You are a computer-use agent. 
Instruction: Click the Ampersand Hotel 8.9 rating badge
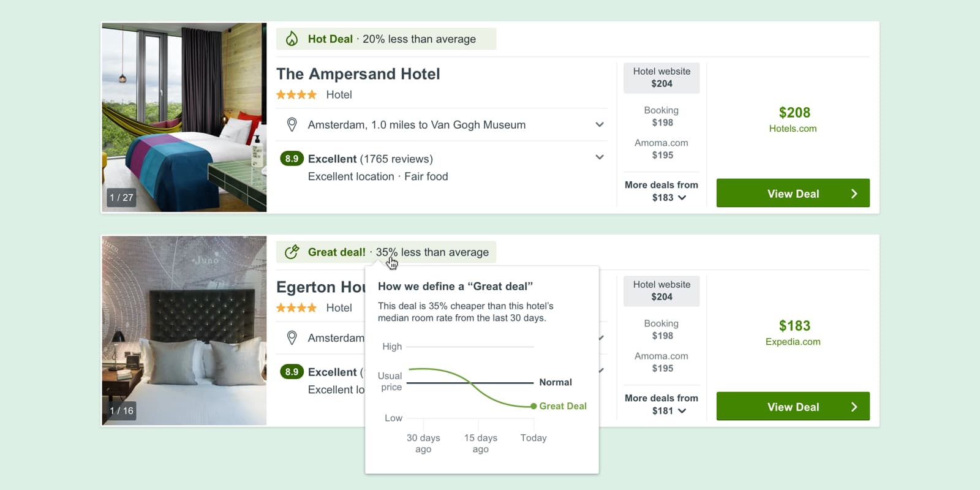(292, 159)
